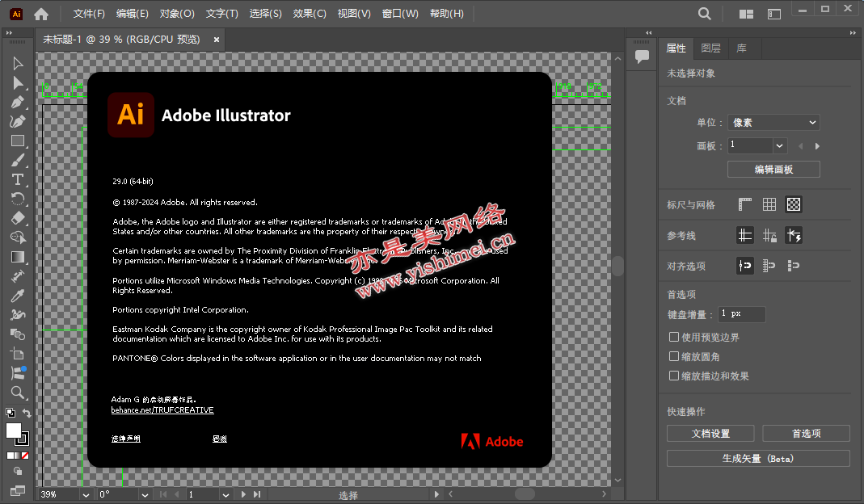Image resolution: width=864 pixels, height=504 pixels.
Task: Toggle snap to pixel option
Action: (794, 266)
